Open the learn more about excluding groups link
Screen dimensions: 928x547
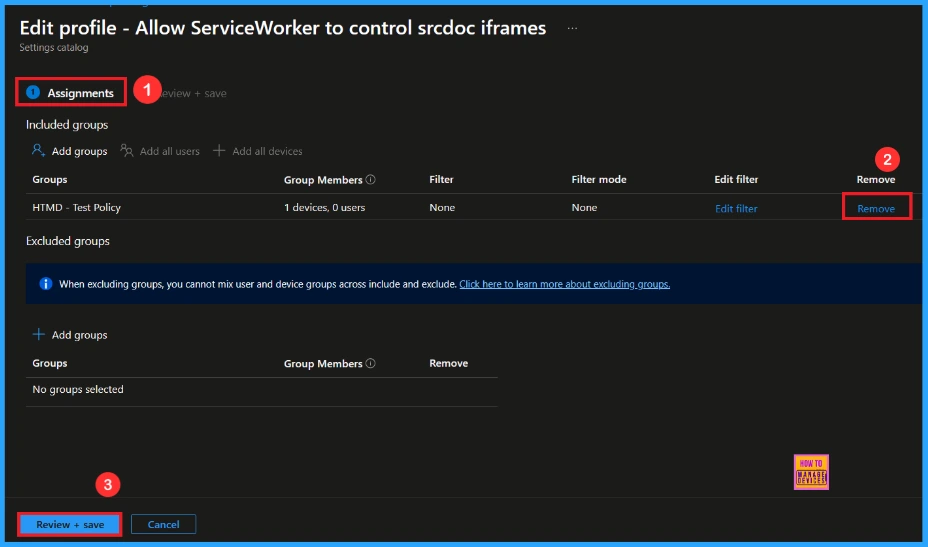[x=565, y=284]
